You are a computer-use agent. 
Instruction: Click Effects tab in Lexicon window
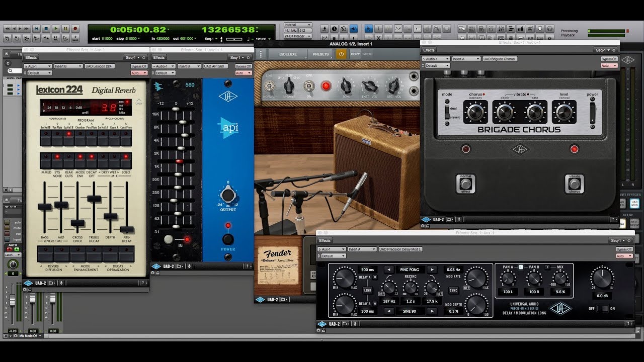point(31,57)
